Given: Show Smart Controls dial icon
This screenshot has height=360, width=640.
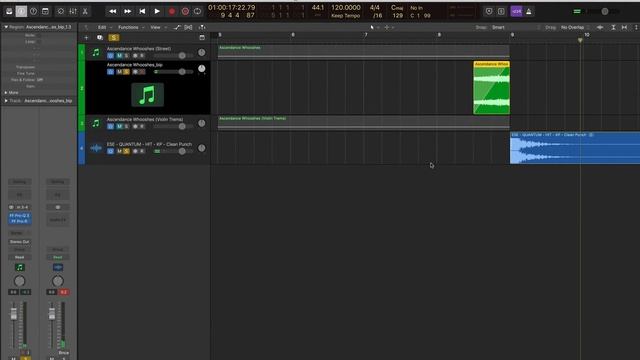Looking at the screenshot, I should point(61,11).
